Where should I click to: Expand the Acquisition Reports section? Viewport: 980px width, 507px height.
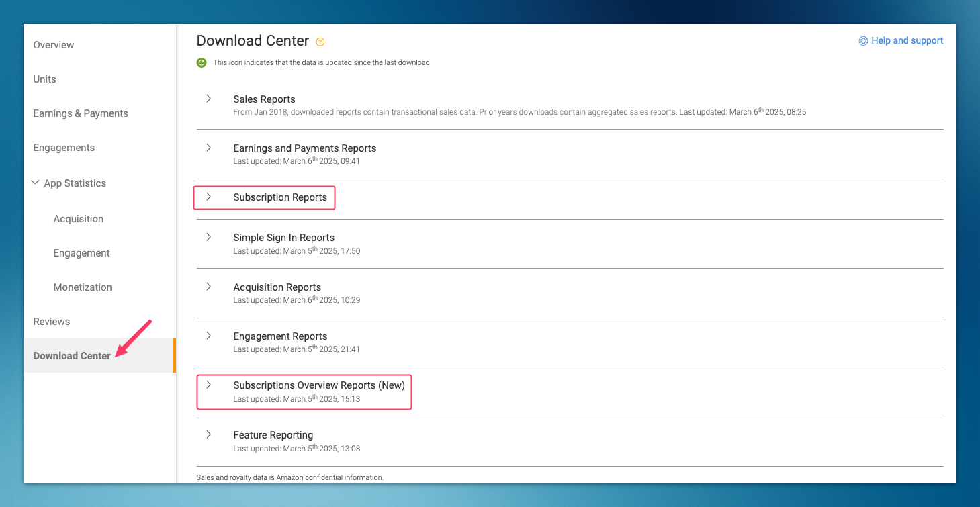point(208,287)
